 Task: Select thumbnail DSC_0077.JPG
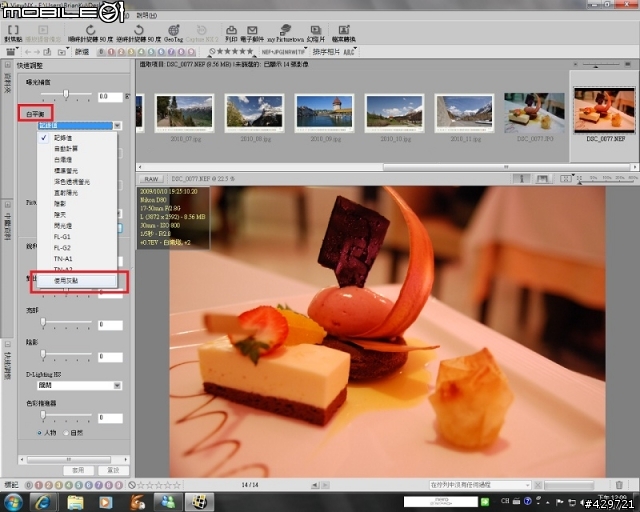534,113
